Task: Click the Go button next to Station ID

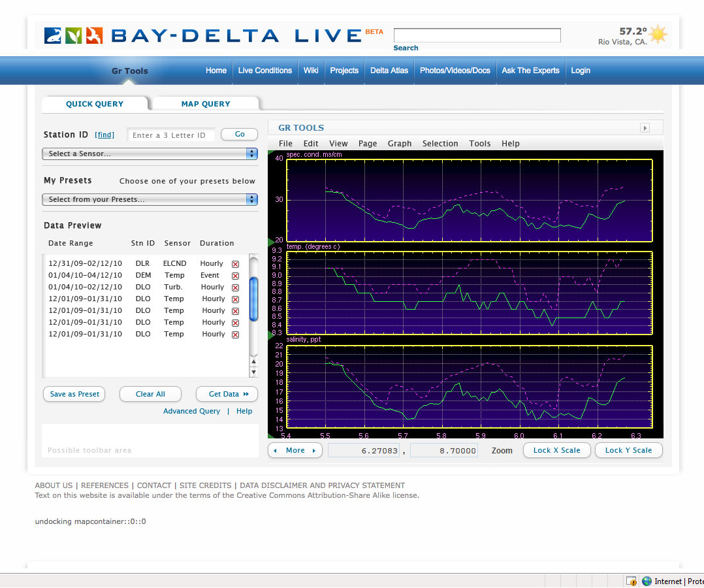Action: coord(240,135)
